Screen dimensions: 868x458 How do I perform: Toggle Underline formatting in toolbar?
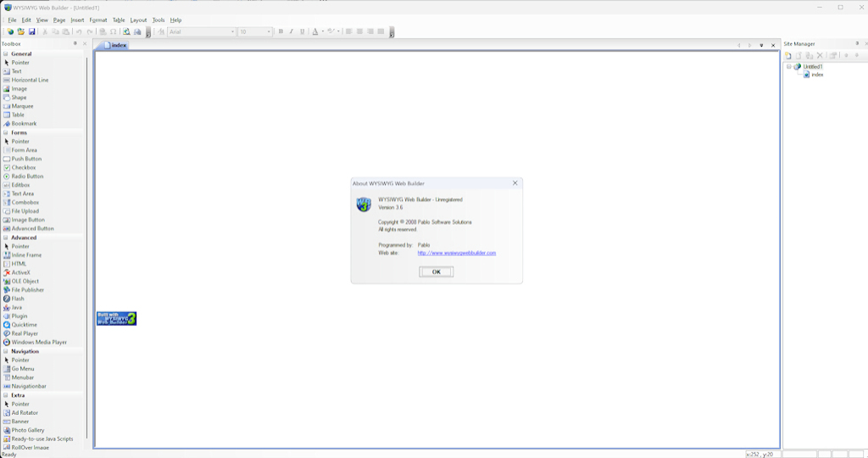[x=303, y=31]
